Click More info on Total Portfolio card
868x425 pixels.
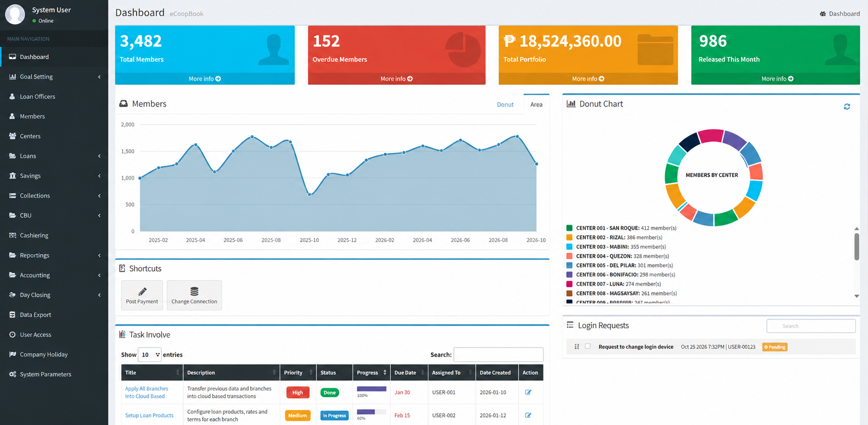click(x=588, y=79)
